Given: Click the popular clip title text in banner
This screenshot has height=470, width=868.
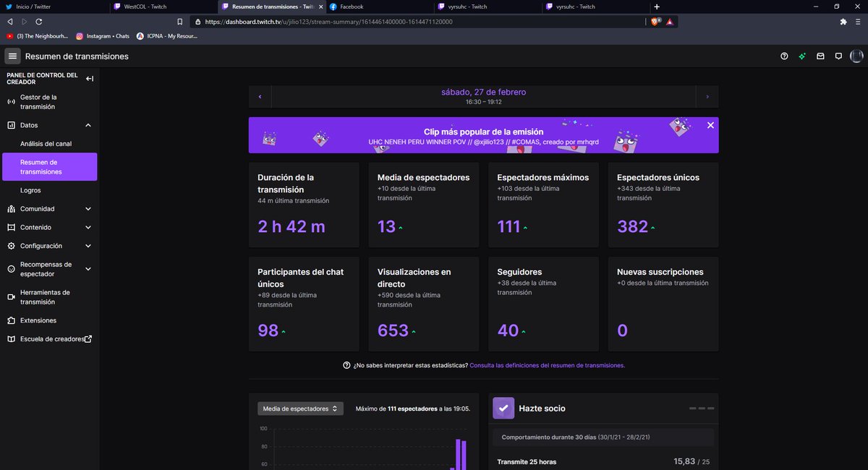Looking at the screenshot, I should (x=483, y=142).
